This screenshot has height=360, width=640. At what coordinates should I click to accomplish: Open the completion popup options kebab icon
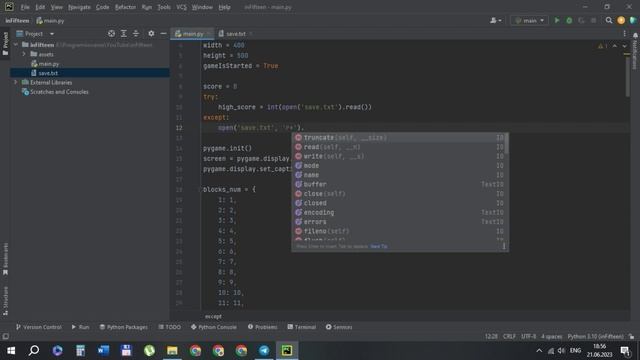point(504,246)
